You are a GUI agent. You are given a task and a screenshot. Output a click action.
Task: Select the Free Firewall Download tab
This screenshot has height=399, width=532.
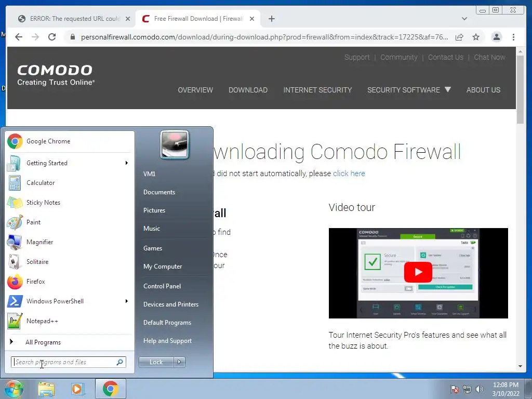point(198,19)
